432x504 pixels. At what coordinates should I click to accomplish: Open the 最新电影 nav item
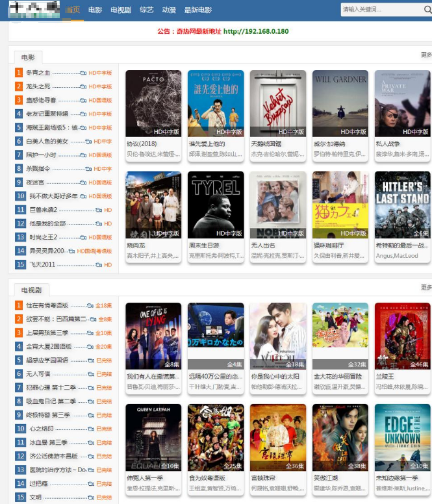[198, 10]
